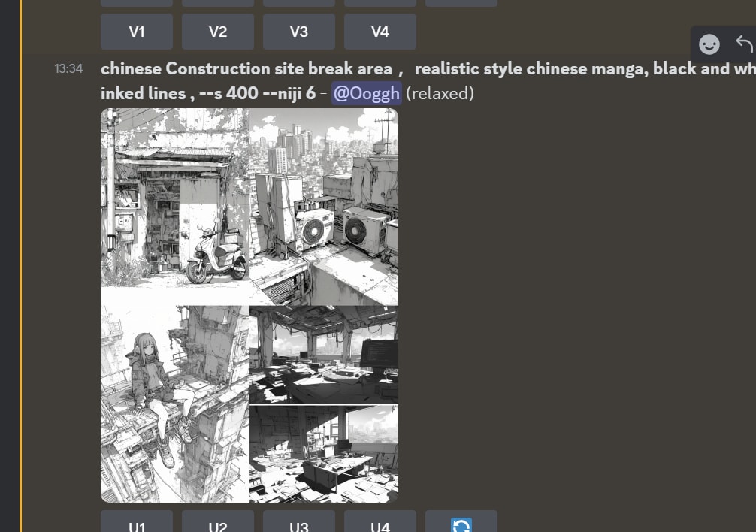Screen dimensions: 756x532
Task: Select the prompt text 'chinese Construction site break area'
Action: coord(246,68)
